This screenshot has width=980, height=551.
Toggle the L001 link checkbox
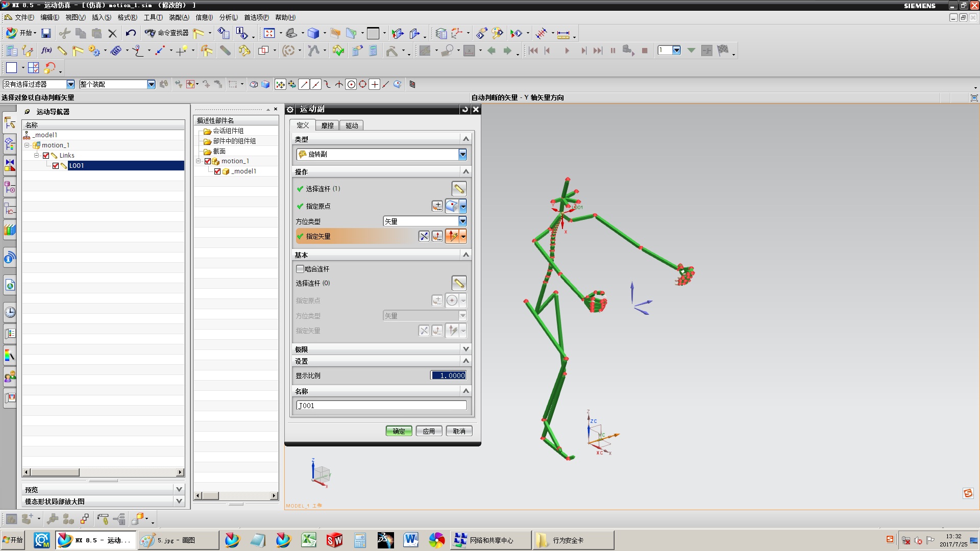pyautogui.click(x=56, y=166)
